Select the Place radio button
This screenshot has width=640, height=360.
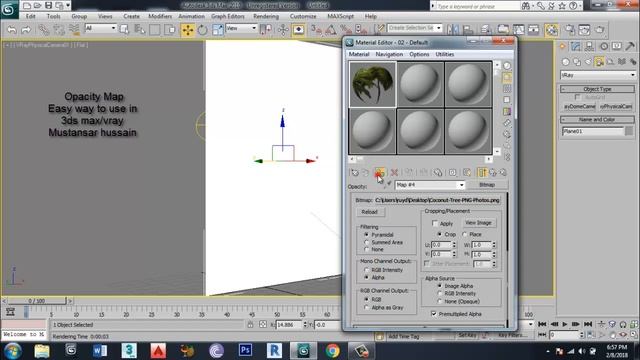point(464,234)
